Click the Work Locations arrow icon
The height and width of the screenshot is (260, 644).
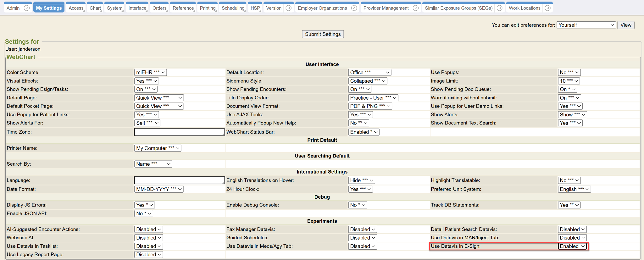(547, 8)
